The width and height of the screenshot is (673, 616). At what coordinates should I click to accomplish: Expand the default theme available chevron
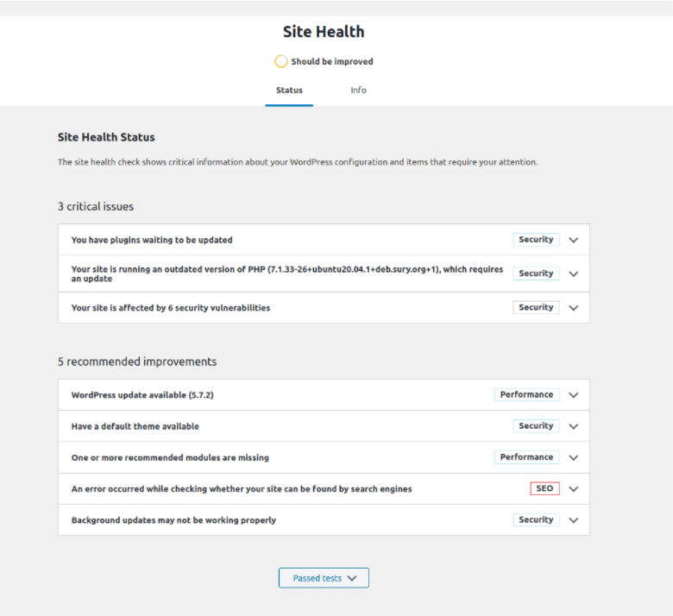pos(574,426)
